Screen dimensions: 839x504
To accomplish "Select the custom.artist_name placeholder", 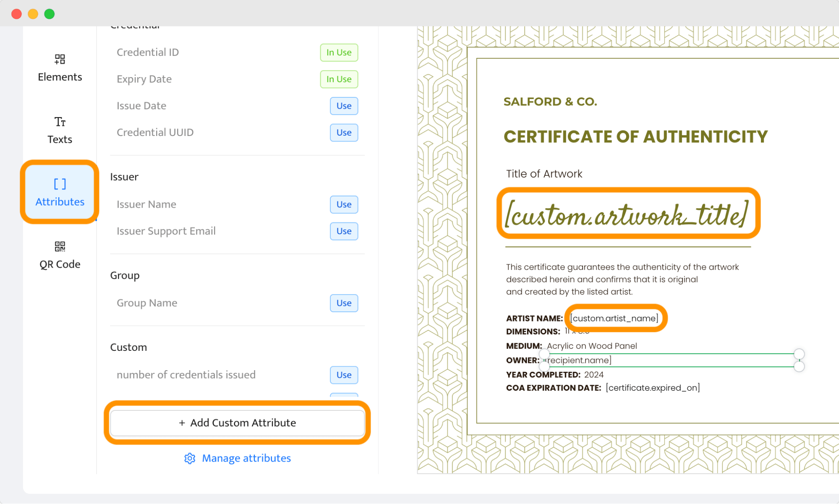I will (614, 318).
